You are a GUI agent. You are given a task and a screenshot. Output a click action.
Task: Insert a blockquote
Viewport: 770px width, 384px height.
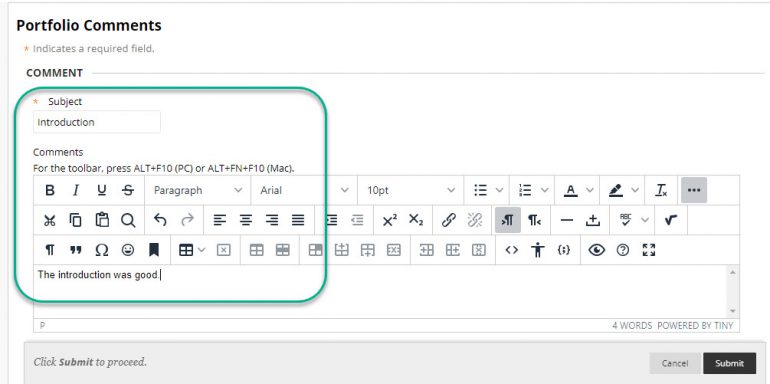[x=76, y=250]
